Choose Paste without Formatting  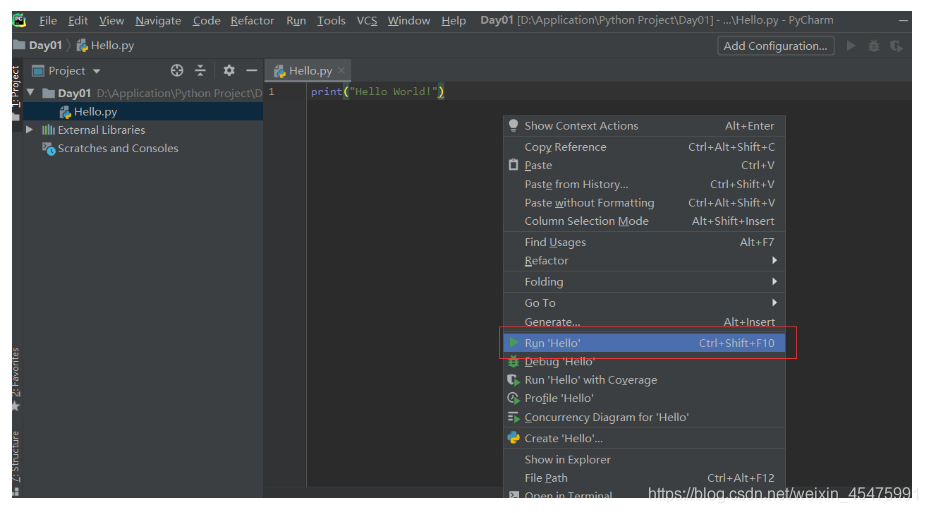[644, 202]
